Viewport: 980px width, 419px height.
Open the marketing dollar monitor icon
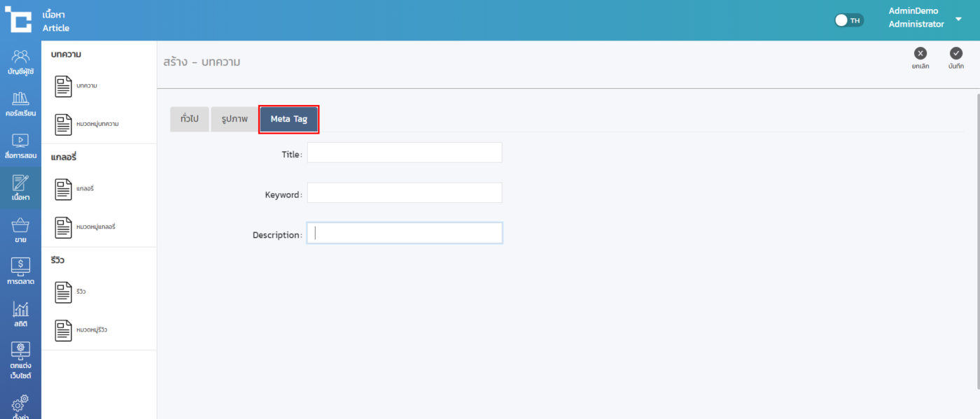tap(21, 267)
